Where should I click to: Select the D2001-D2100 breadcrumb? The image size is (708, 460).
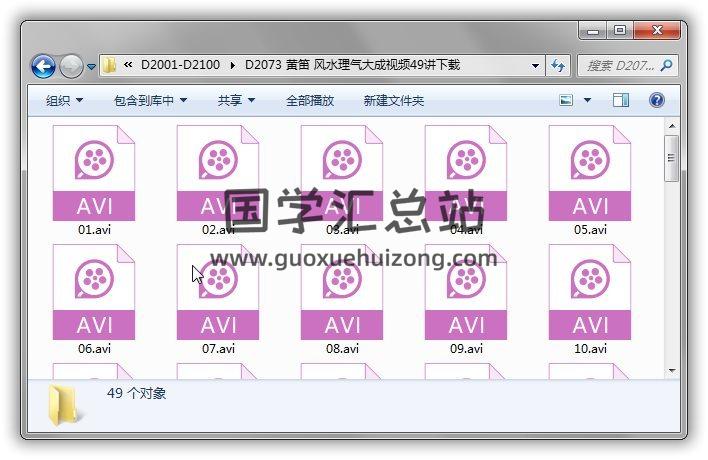pos(180,65)
